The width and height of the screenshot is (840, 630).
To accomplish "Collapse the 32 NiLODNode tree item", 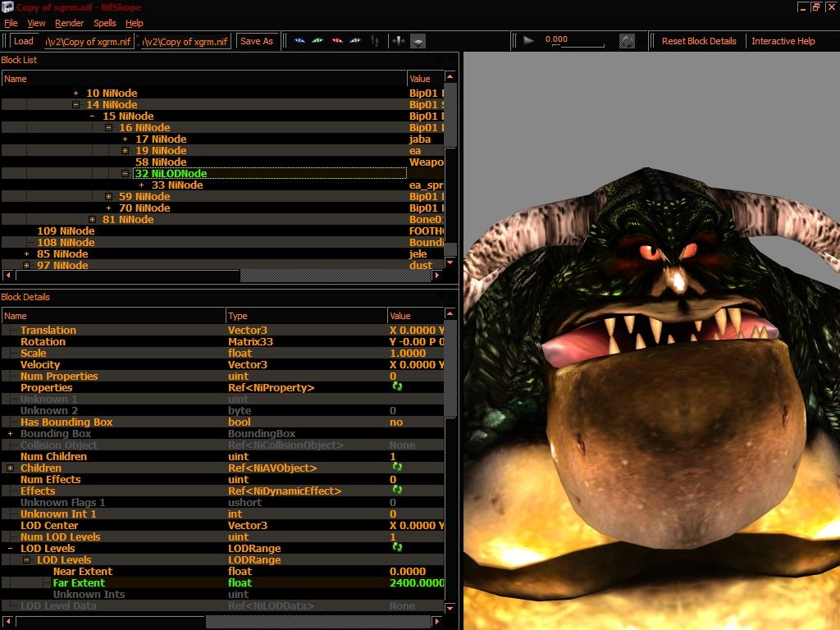I will tap(125, 174).
